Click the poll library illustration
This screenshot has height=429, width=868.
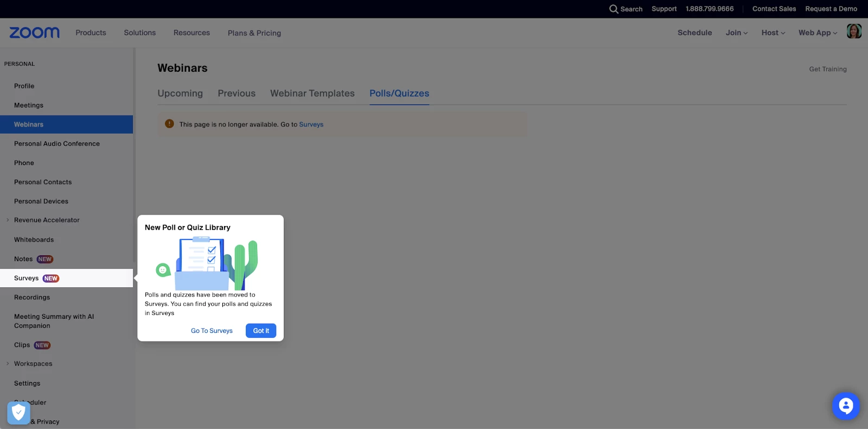point(207,263)
